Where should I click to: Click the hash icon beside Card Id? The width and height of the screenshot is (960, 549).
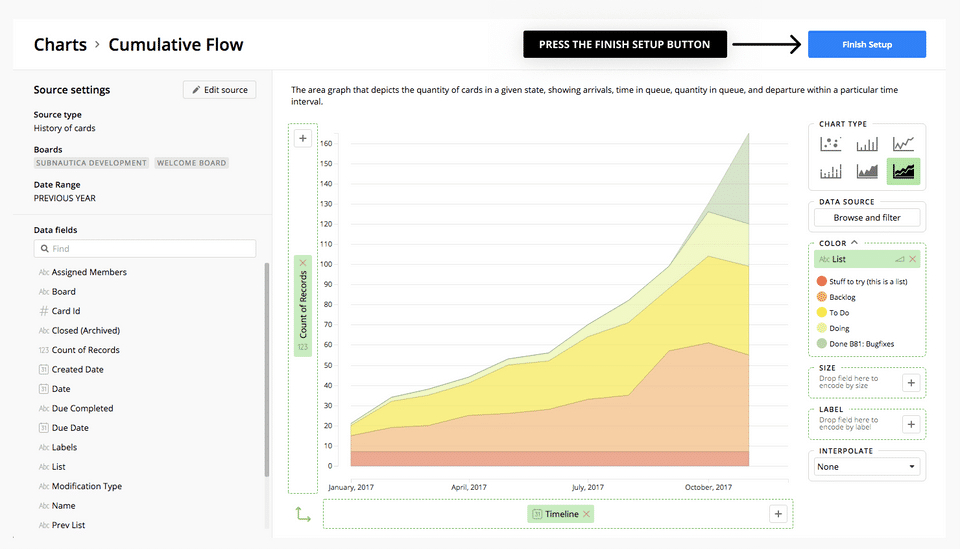(43, 311)
